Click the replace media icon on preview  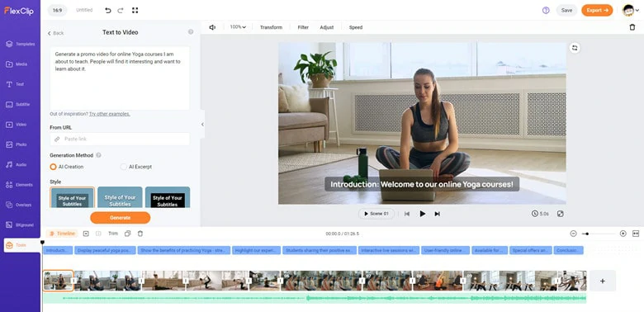coord(575,48)
